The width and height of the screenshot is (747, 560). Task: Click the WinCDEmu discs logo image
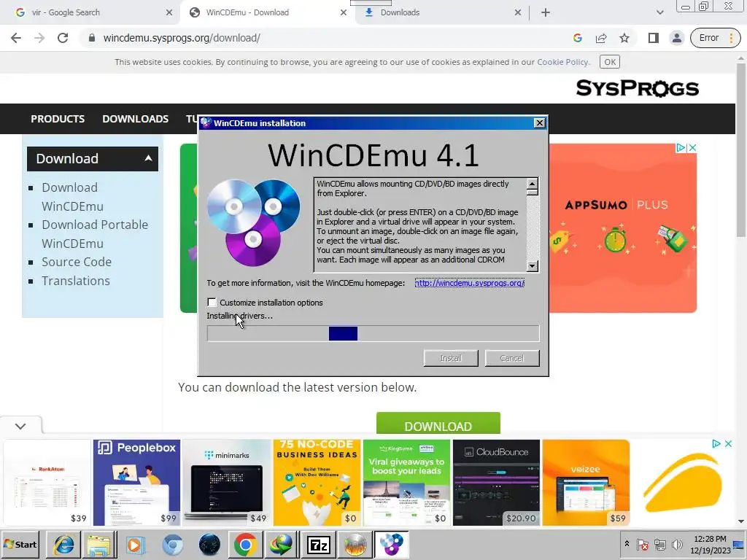pyautogui.click(x=253, y=222)
